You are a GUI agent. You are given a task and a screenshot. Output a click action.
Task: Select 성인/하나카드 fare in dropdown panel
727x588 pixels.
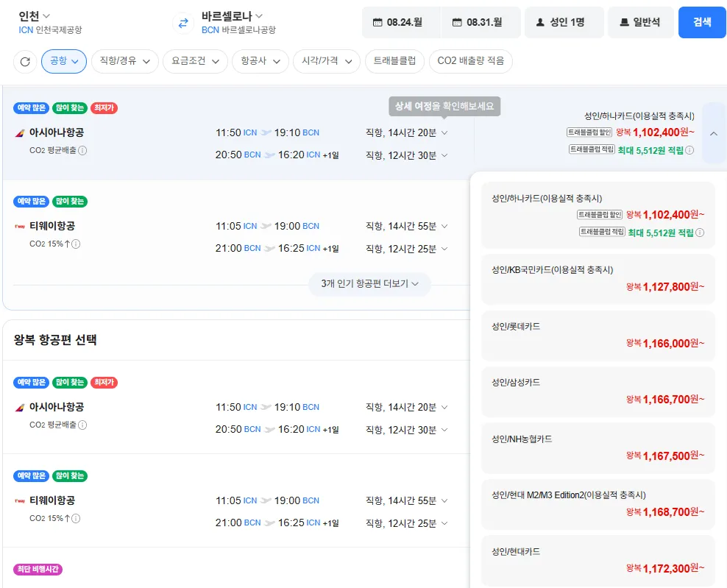coord(598,216)
